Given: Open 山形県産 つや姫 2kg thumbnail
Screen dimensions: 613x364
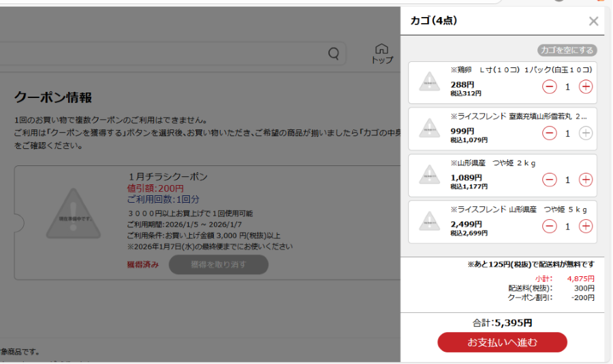Looking at the screenshot, I should click(429, 175).
